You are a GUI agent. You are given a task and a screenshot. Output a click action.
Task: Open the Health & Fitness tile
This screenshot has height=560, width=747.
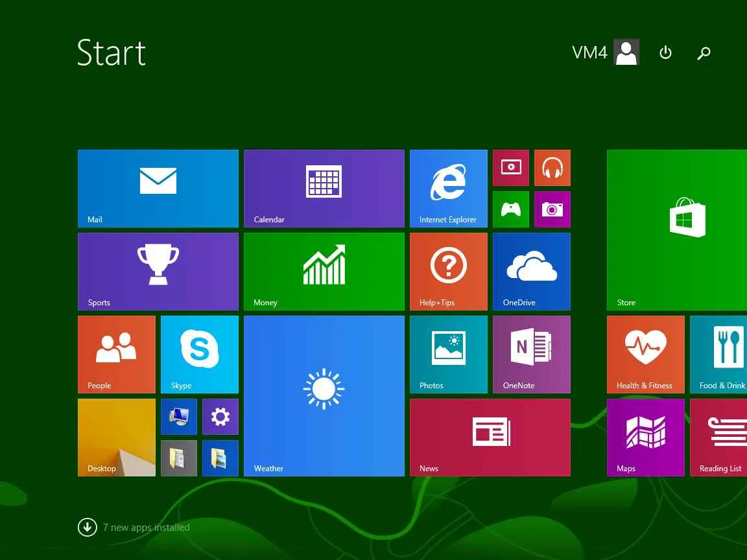(646, 355)
